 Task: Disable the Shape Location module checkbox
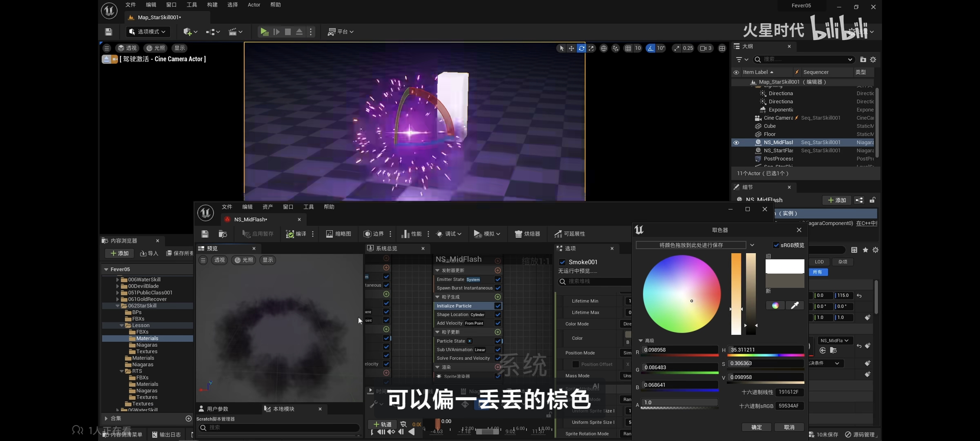pos(498,314)
